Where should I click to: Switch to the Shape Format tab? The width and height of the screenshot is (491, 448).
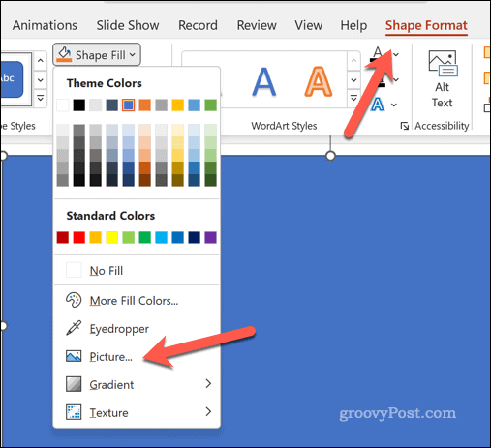pos(426,25)
